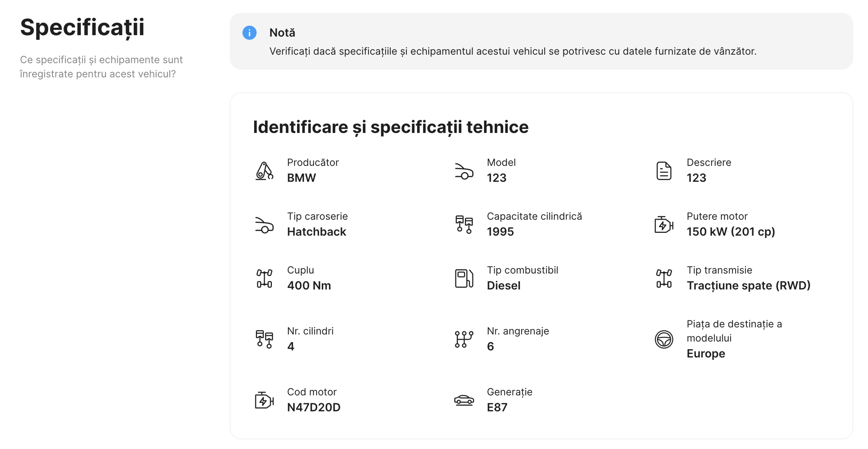Select the destination market value Europe
The height and width of the screenshot is (449, 868).
(x=705, y=354)
